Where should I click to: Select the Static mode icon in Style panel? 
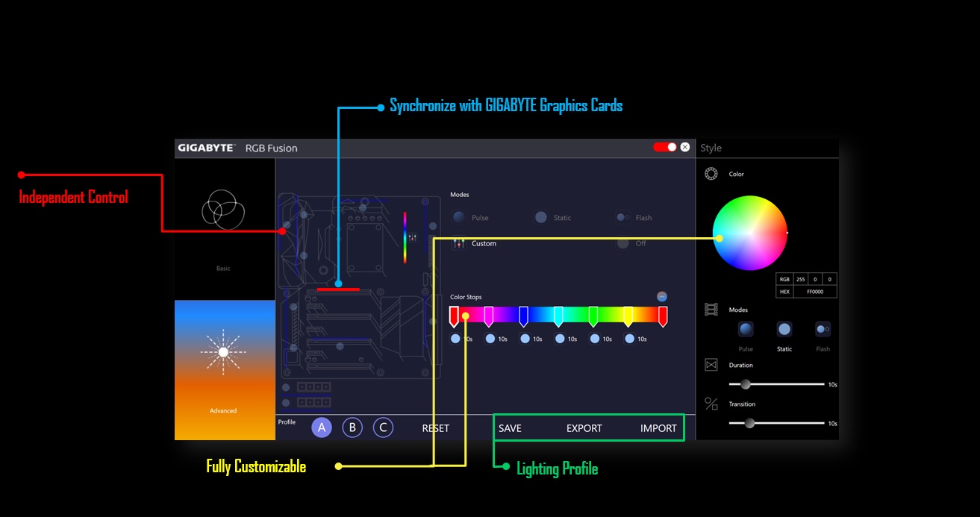click(784, 329)
